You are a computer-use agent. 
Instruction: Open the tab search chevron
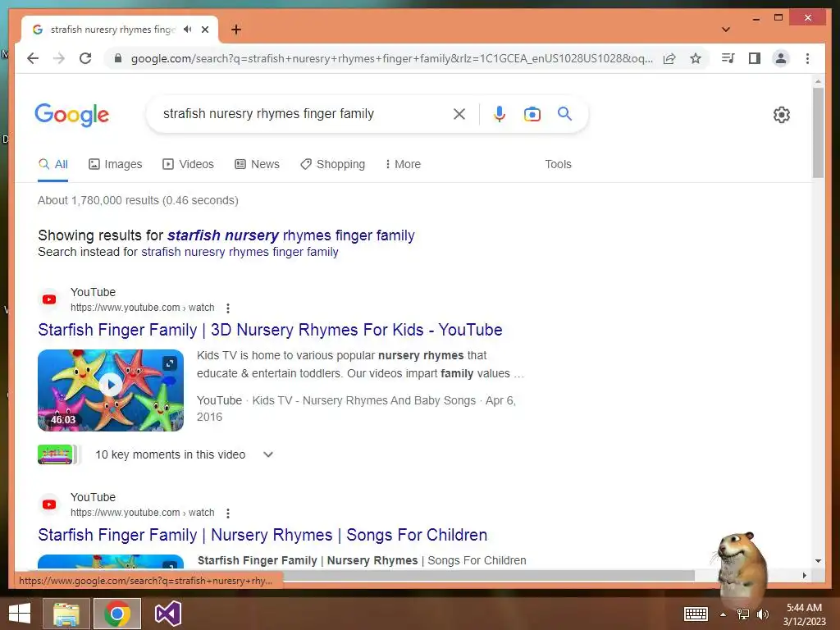726,30
